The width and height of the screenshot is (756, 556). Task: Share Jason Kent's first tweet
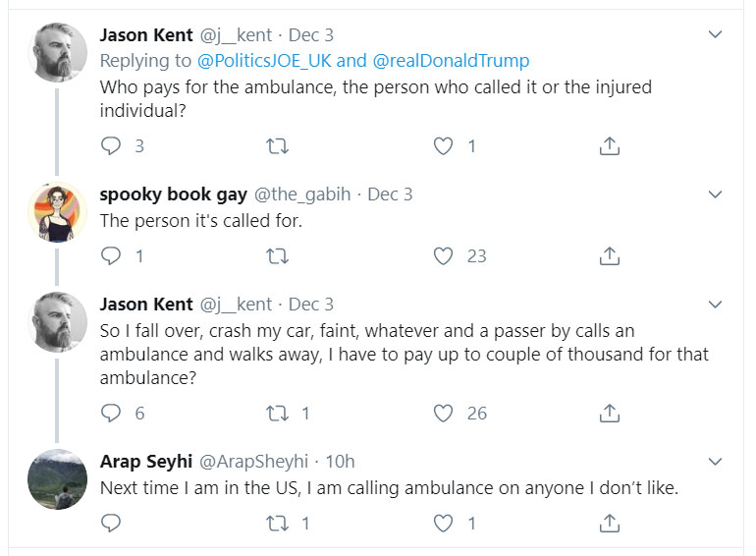point(609,146)
